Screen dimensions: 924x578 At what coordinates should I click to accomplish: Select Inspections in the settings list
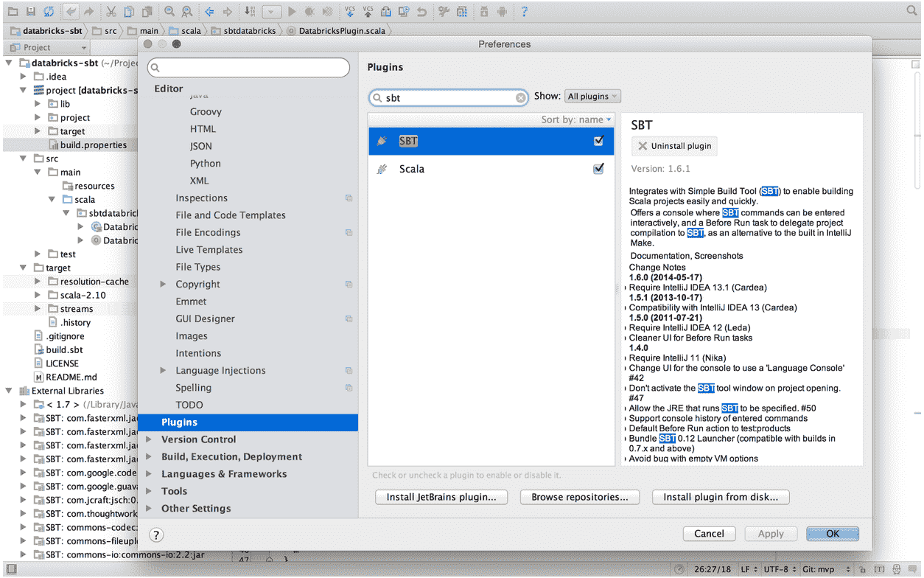(x=201, y=198)
